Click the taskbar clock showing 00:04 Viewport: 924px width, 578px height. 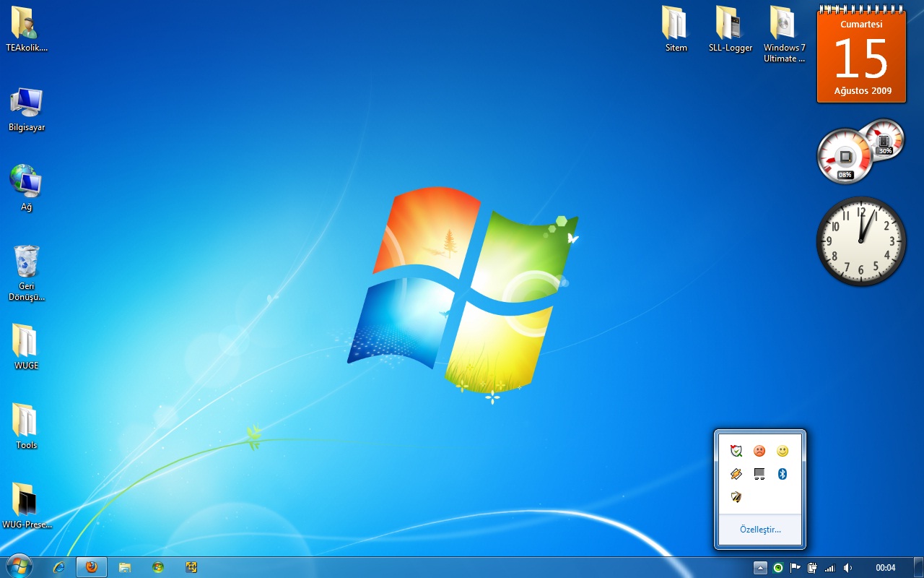point(886,568)
